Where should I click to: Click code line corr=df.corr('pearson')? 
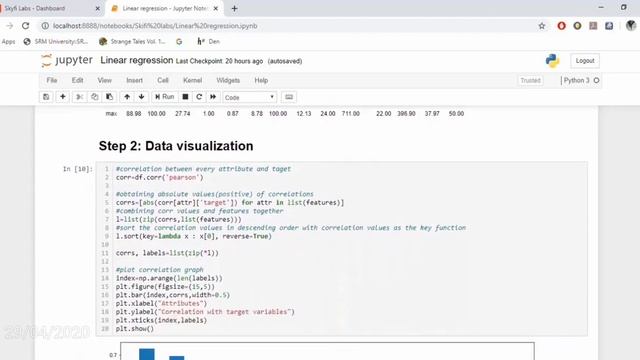pyautogui.click(x=159, y=178)
